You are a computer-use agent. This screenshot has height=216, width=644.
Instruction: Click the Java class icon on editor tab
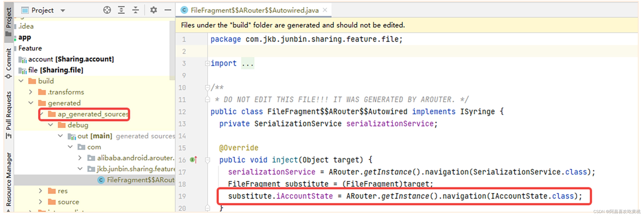[184, 10]
